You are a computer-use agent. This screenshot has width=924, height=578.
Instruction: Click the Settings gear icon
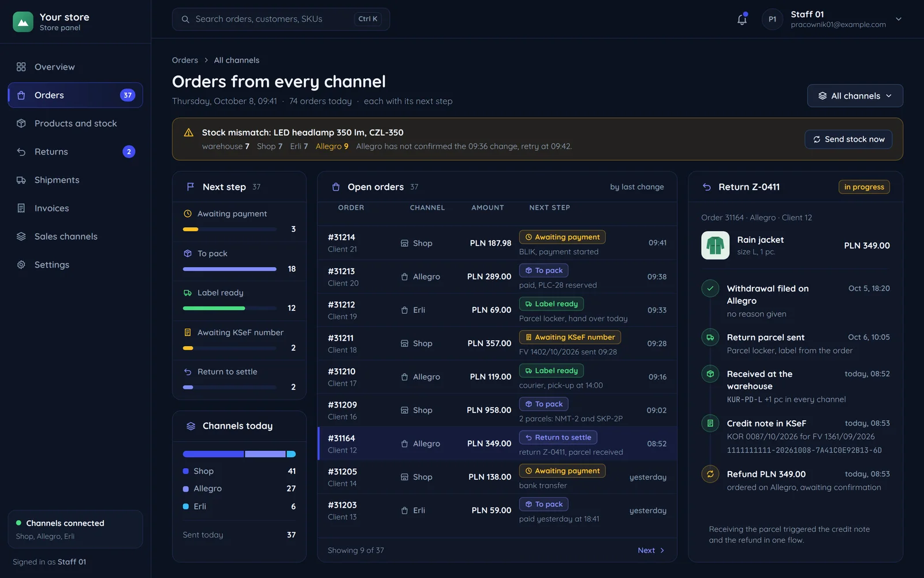(21, 265)
